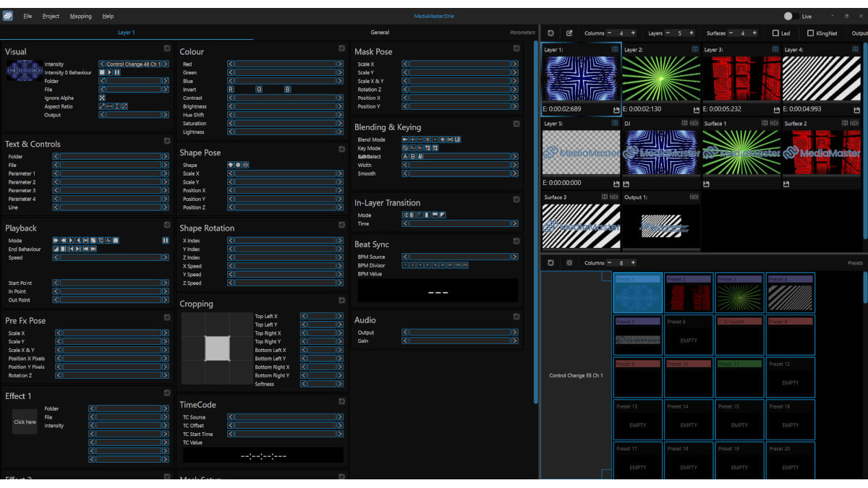Select the first Aspect Ratio icon

pos(102,106)
